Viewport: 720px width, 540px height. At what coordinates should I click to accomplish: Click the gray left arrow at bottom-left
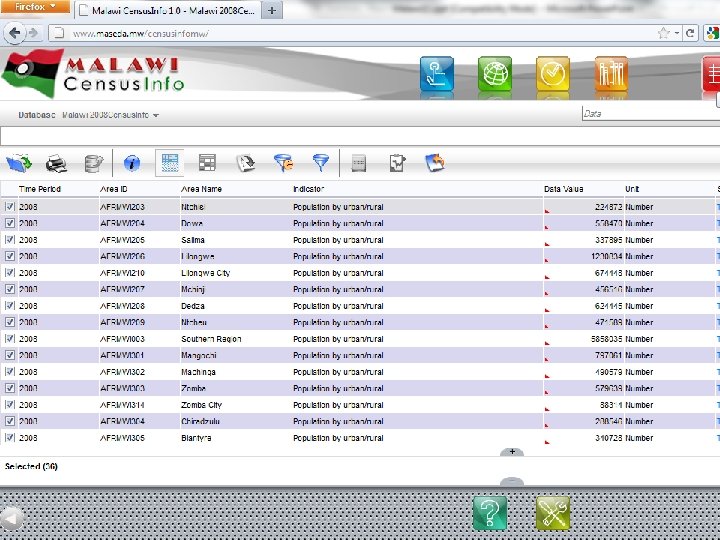pyautogui.click(x=11, y=519)
